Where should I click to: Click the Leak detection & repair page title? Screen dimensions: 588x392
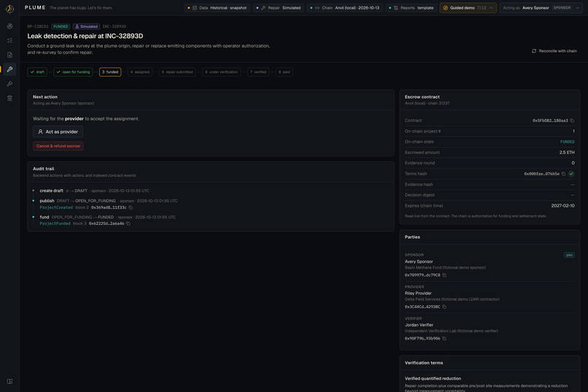pos(85,36)
